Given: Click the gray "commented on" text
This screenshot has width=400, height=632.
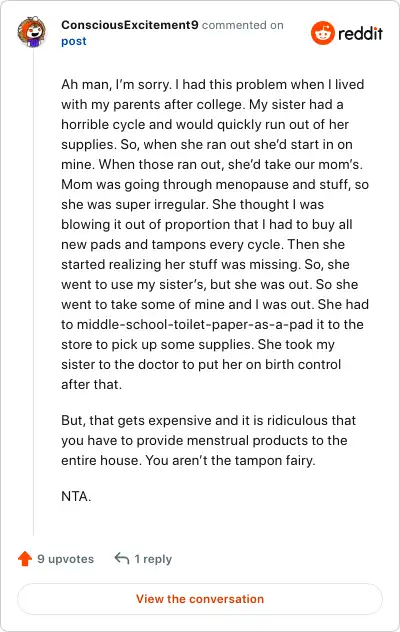Looking at the screenshot, I should 243,25.
